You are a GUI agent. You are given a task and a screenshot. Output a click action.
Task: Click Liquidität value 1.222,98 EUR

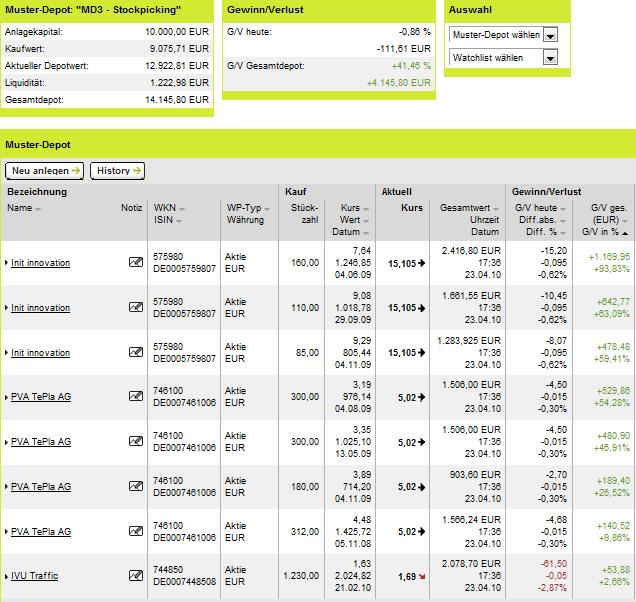[x=179, y=83]
